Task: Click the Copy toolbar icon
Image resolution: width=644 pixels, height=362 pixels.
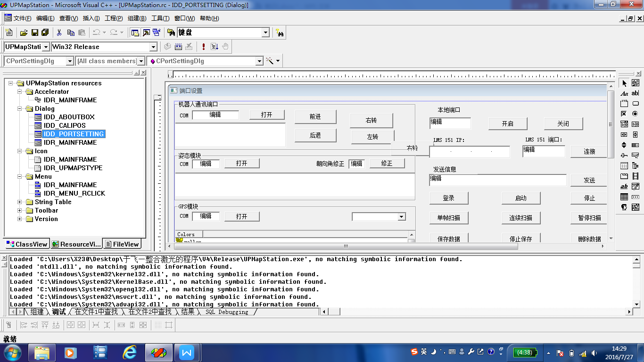Action: tap(71, 33)
